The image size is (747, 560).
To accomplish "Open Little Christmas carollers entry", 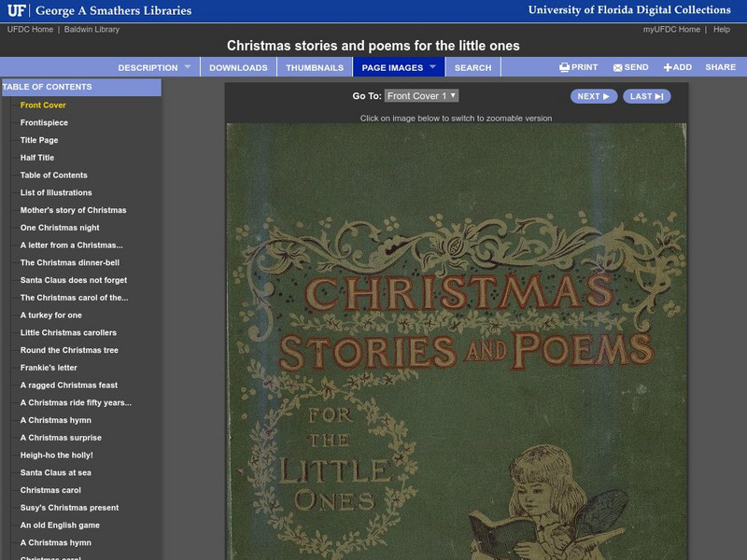I will click(x=68, y=333).
